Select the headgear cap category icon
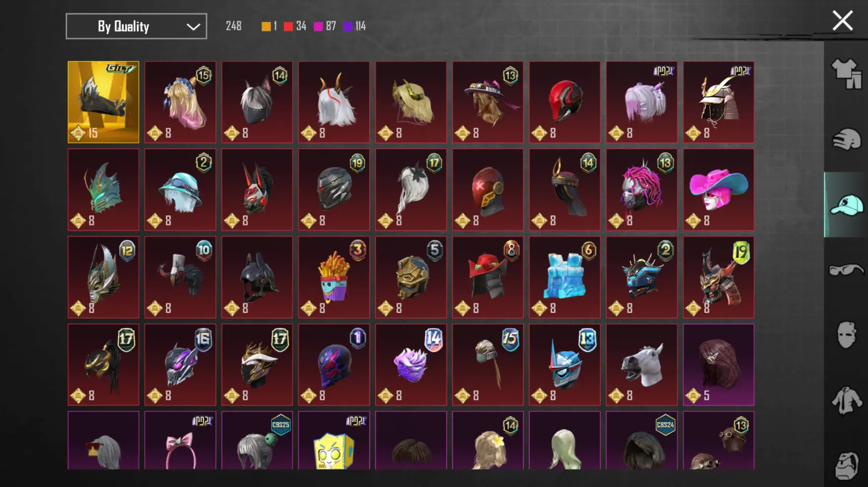The image size is (868, 487). click(846, 205)
